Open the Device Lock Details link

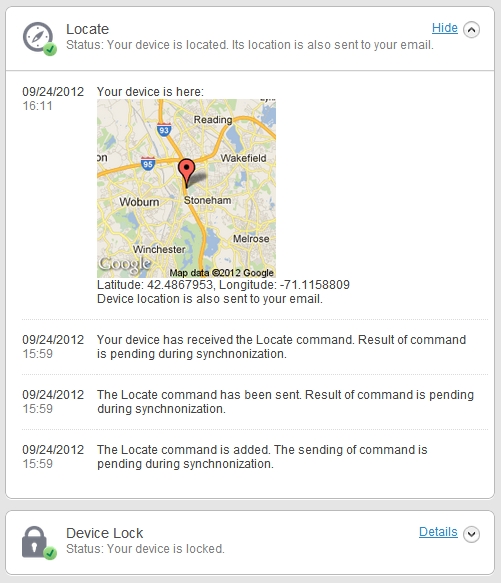coord(438,532)
